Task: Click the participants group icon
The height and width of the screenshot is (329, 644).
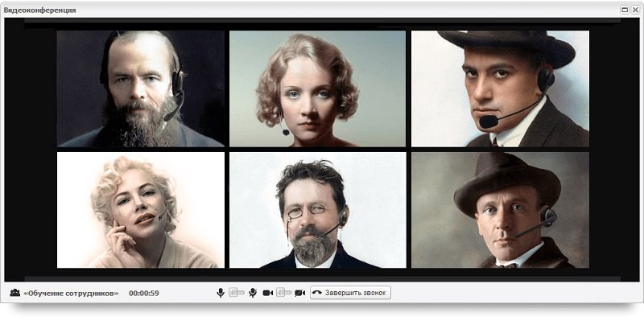Action: pyautogui.click(x=15, y=293)
